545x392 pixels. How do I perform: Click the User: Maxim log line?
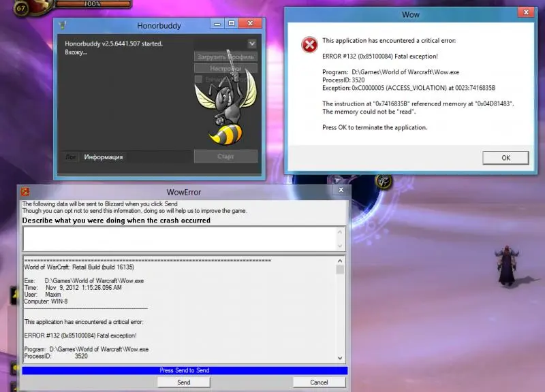pos(42,295)
